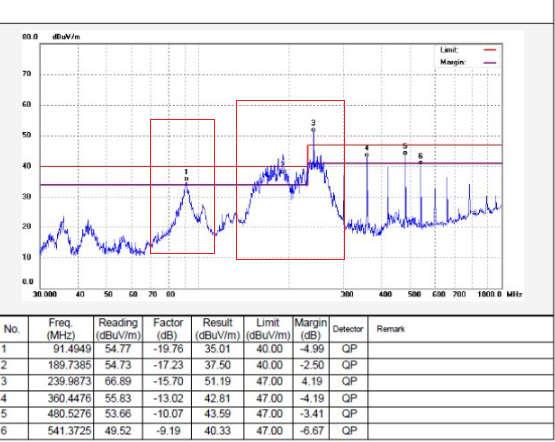The width and height of the screenshot is (555, 442).
Task: Click the '30' y-axis level label
Action: 27,196
